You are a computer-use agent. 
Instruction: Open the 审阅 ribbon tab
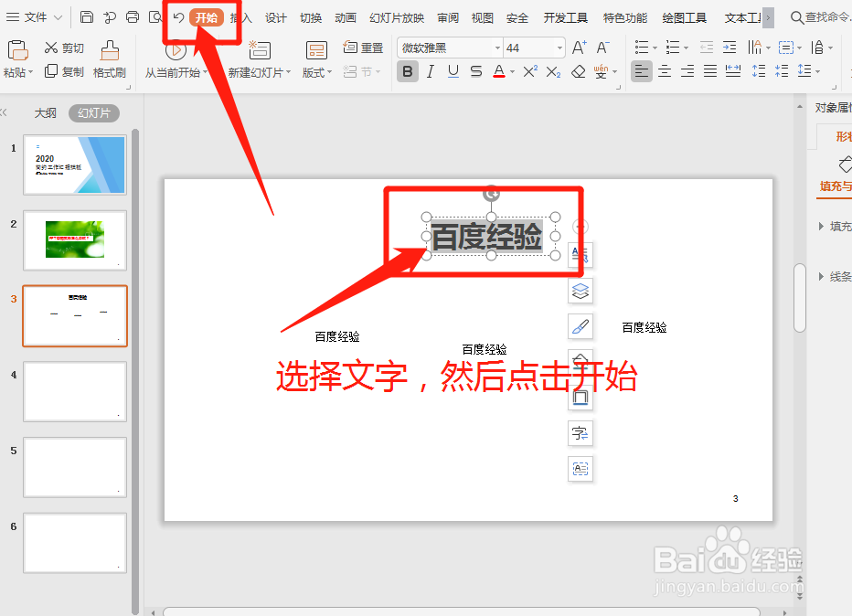point(448,18)
